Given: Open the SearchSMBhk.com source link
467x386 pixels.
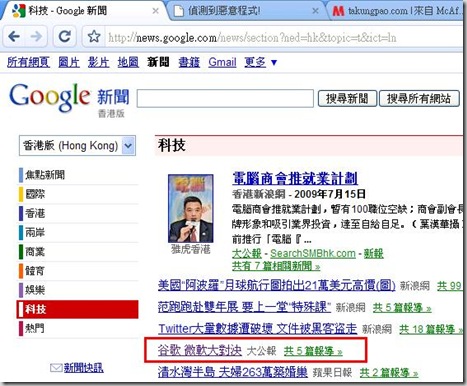Looking at the screenshot, I should 313,253.
